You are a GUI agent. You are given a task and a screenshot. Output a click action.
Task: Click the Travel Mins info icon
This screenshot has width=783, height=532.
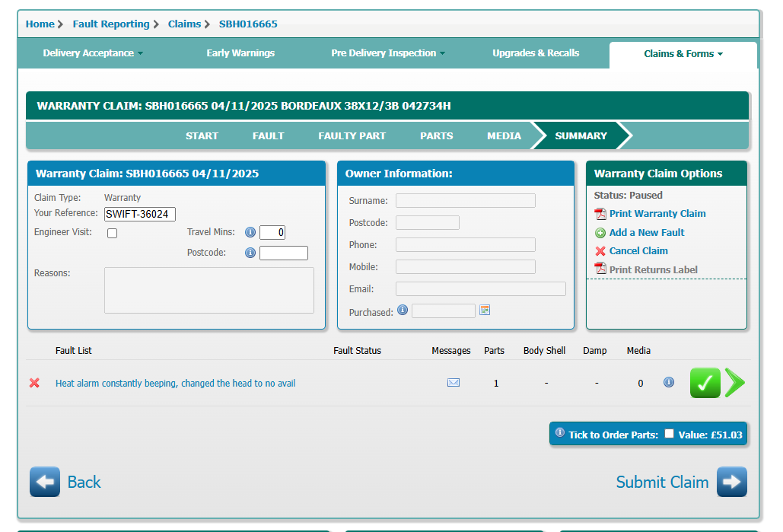250,232
